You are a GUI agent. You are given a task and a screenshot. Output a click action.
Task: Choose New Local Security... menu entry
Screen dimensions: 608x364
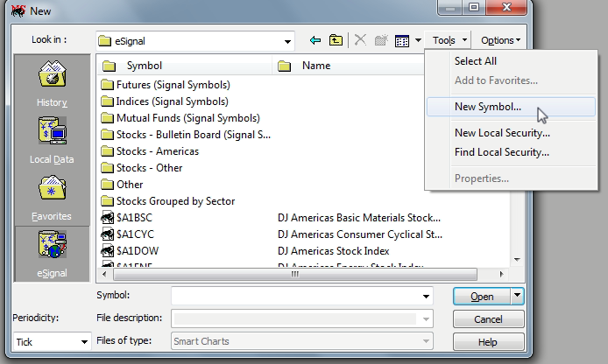[511, 133]
